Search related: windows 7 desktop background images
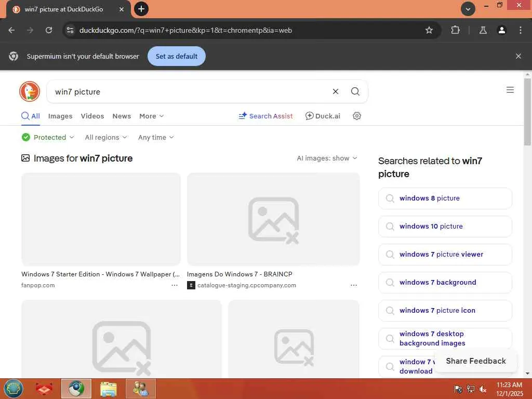Viewport: 532px width, 399px height. [x=445, y=339]
